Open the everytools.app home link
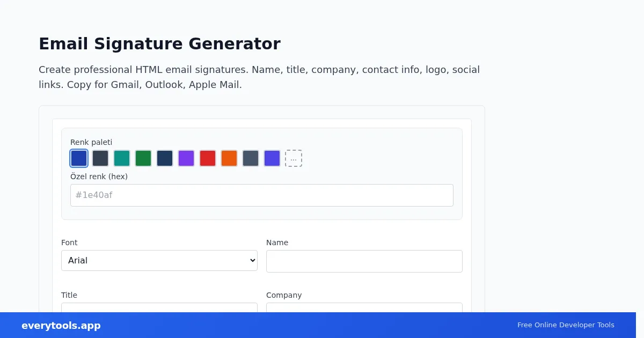Viewport: 644px width, 338px height. (61, 326)
